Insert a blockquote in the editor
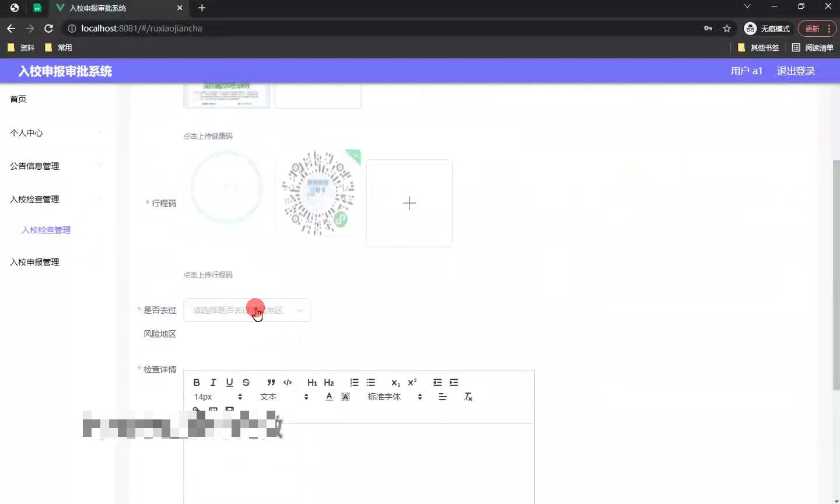Screen dimensions: 840x504 click(x=271, y=383)
